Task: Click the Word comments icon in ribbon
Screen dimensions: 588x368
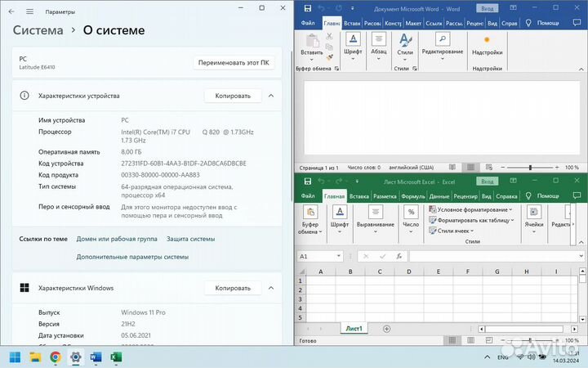Action: click(x=577, y=23)
